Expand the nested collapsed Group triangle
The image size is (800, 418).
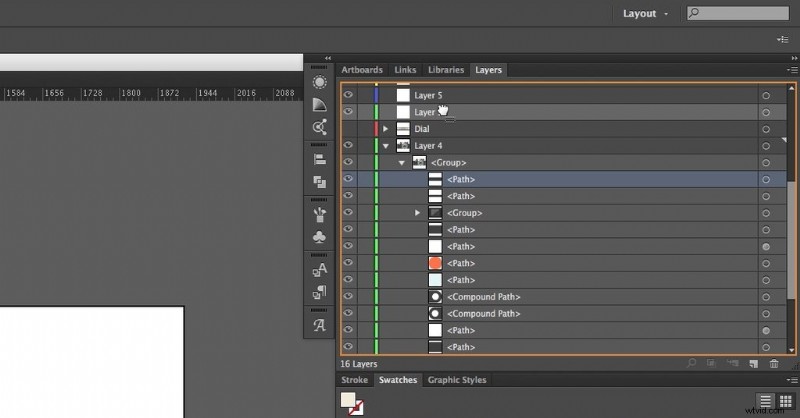pyautogui.click(x=417, y=213)
